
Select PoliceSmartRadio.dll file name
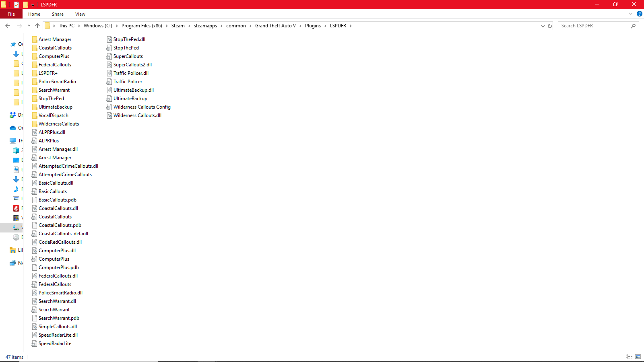(x=60, y=293)
